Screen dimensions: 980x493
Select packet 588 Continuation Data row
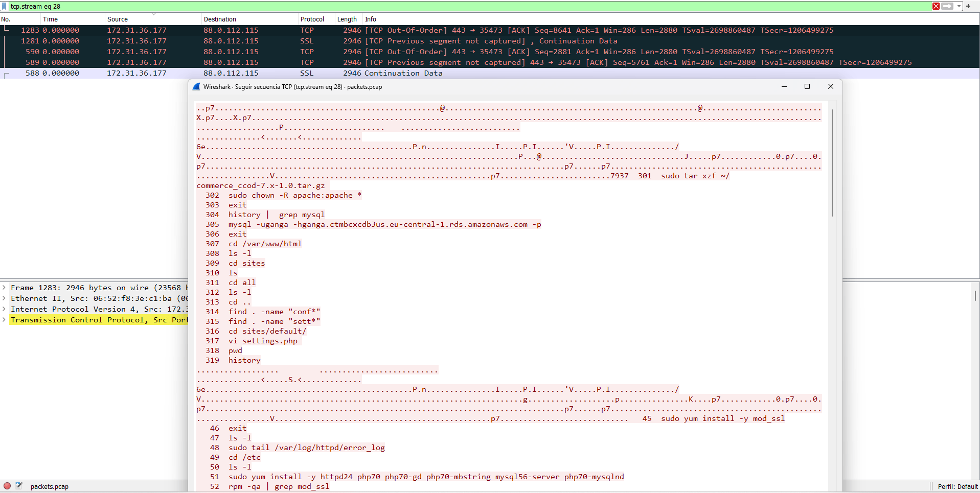click(x=490, y=73)
